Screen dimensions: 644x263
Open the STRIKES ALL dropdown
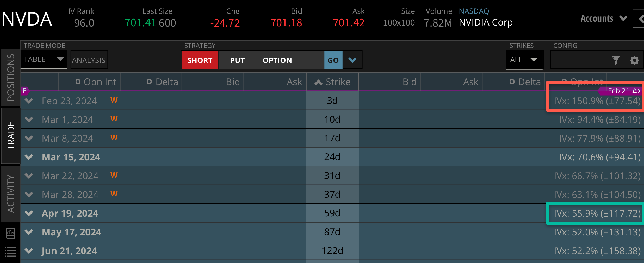(524, 60)
